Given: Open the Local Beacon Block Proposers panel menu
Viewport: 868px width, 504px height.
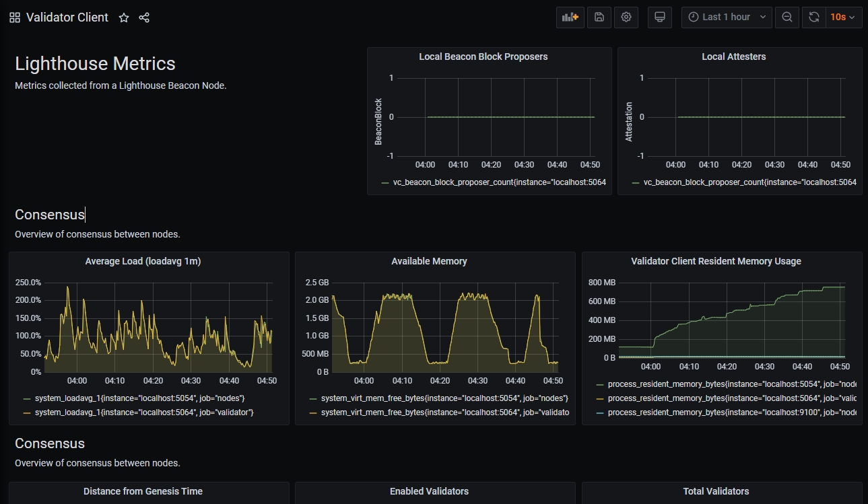Looking at the screenshot, I should pyautogui.click(x=483, y=57).
